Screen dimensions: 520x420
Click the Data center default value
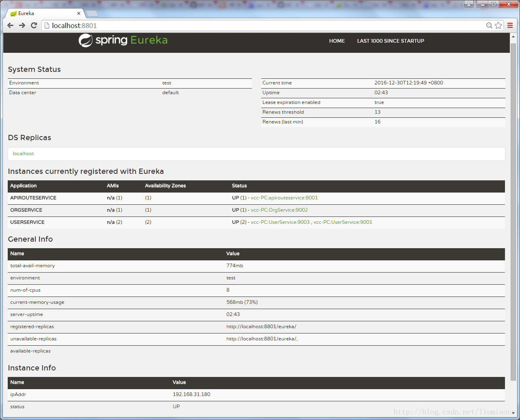(x=170, y=93)
